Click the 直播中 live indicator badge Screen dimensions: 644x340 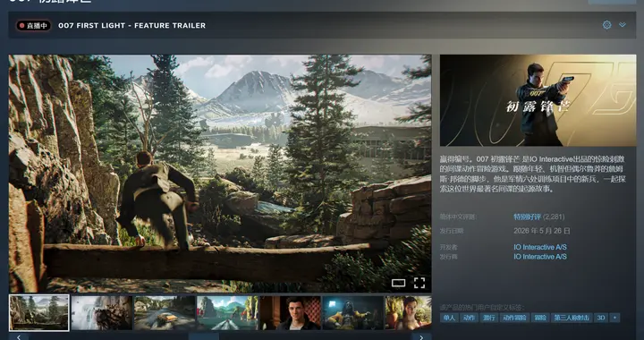point(34,25)
